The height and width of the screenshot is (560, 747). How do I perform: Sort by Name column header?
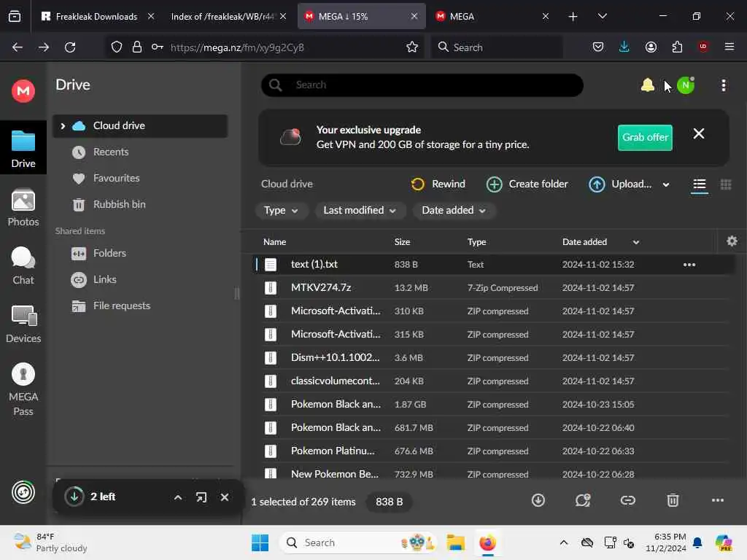point(274,242)
